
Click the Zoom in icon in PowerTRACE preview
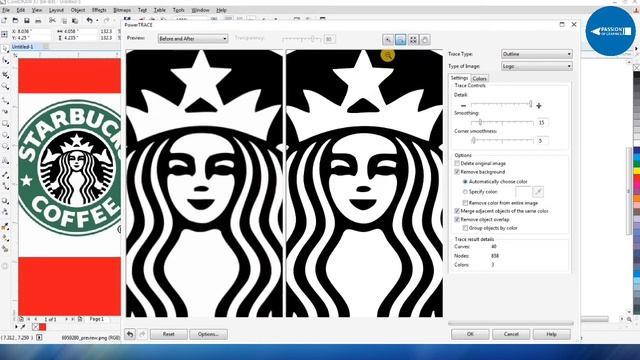[x=388, y=40]
